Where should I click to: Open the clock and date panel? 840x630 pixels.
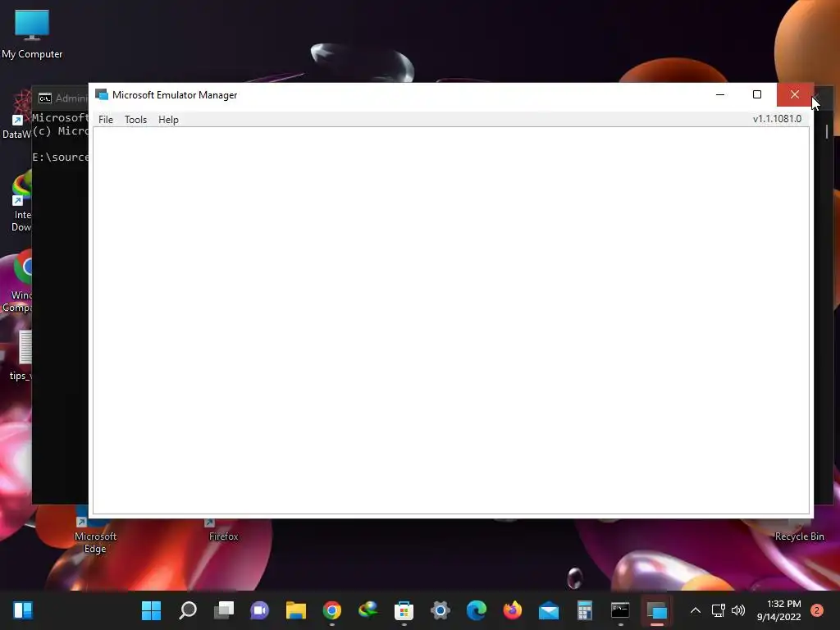779,610
